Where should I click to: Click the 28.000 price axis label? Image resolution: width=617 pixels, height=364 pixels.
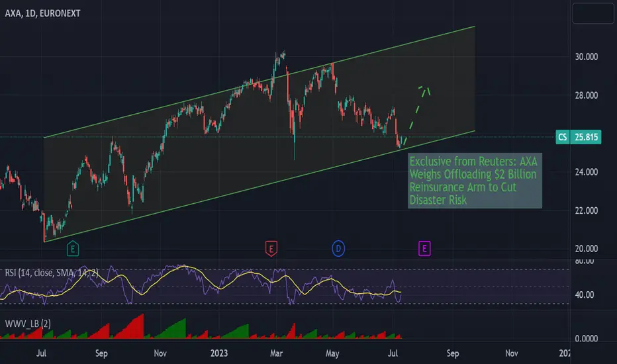pos(587,95)
